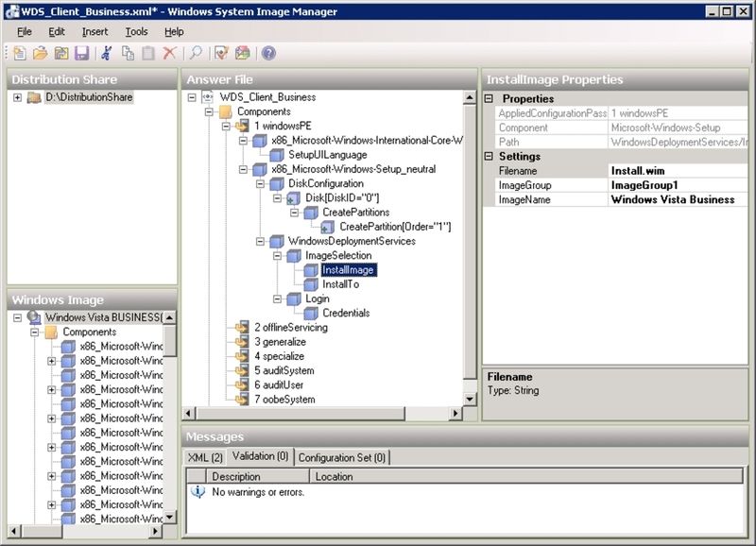The width and height of the screenshot is (756, 546).
Task: Save the answer file using the floppy disk icon
Action: [82, 54]
